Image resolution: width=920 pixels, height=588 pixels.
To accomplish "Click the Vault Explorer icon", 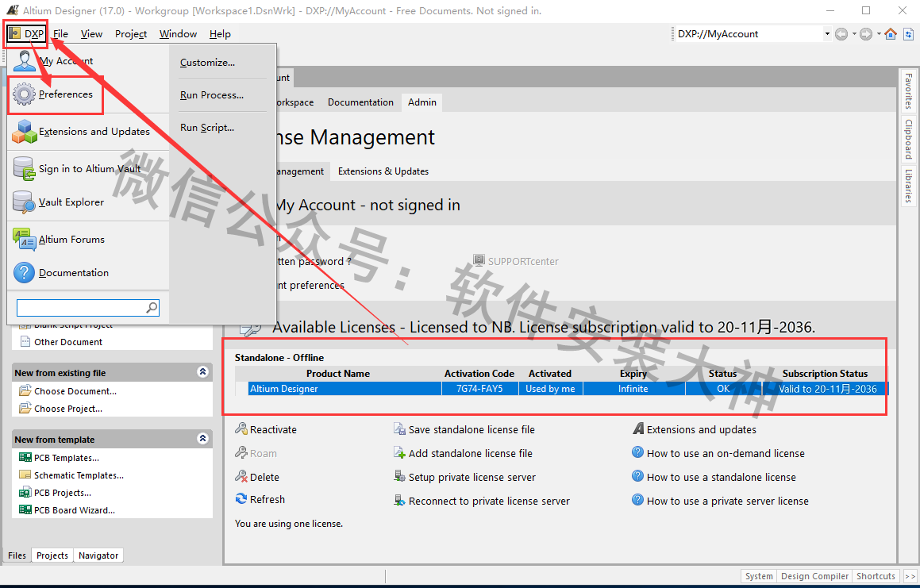I will (x=25, y=202).
